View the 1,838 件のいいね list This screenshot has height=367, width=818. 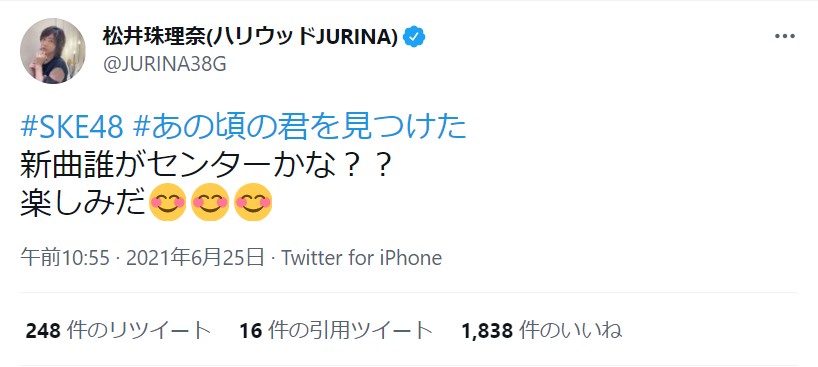(x=542, y=330)
